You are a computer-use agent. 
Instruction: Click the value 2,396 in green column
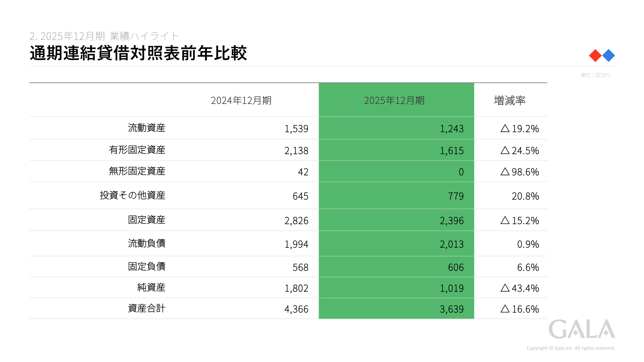pyautogui.click(x=451, y=221)
